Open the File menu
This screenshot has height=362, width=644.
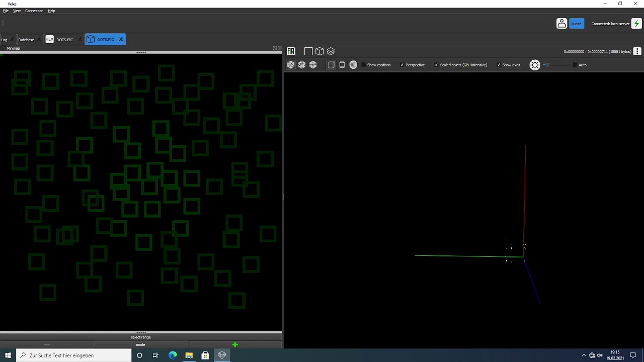pos(6,11)
